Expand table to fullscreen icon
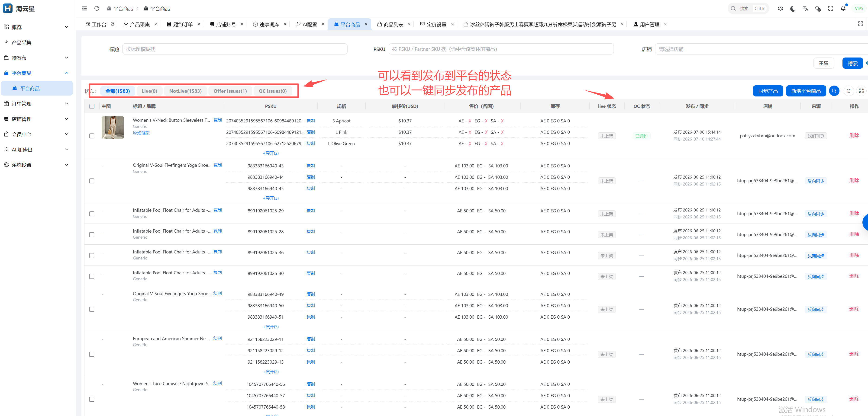The height and width of the screenshot is (416, 868). [x=861, y=91]
